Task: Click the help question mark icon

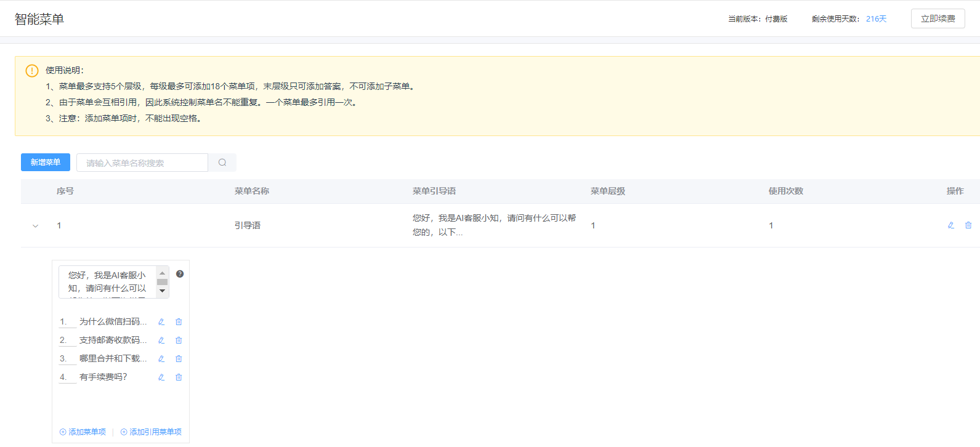Action: (x=180, y=274)
